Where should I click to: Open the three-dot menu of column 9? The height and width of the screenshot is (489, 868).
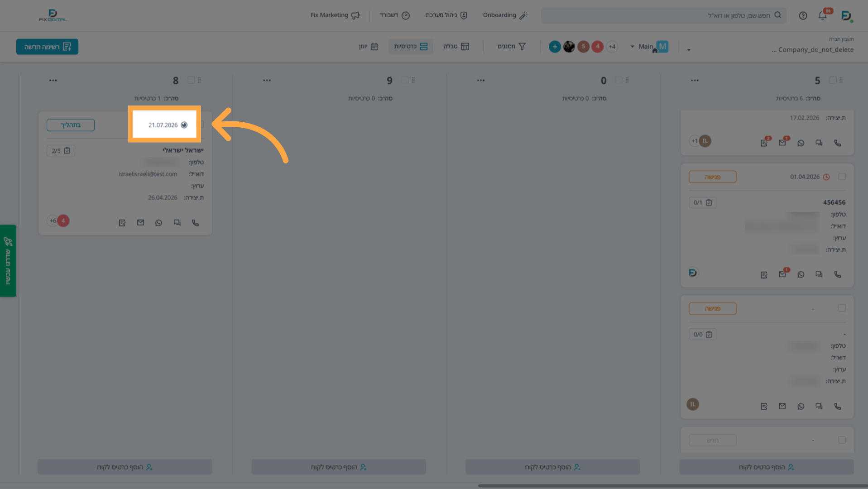pyautogui.click(x=267, y=81)
